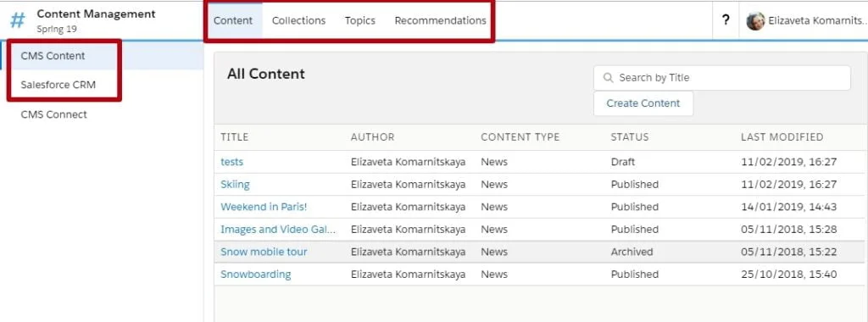Click the hash Content Management app icon
Viewport: 868px width, 322px height.
coord(18,20)
